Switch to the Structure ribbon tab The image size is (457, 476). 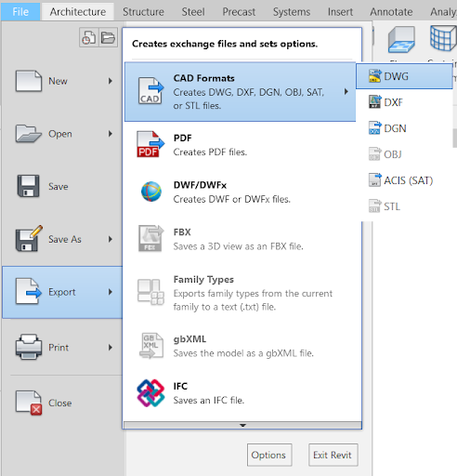143,12
